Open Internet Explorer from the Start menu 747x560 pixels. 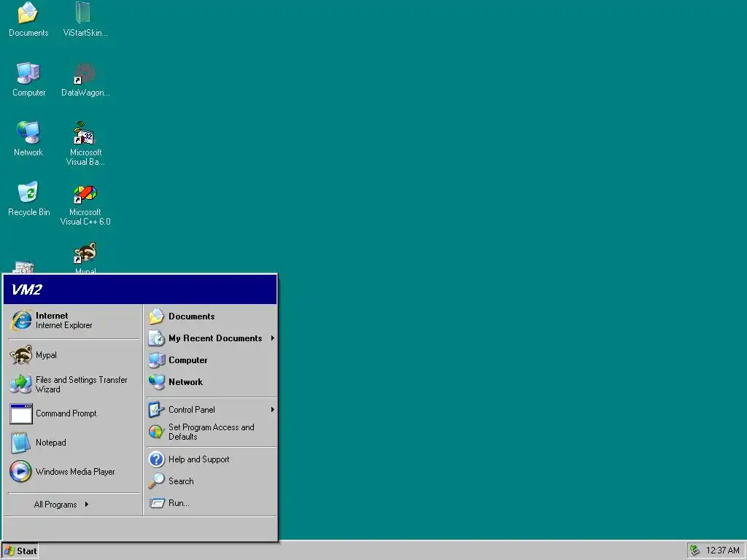(x=74, y=321)
